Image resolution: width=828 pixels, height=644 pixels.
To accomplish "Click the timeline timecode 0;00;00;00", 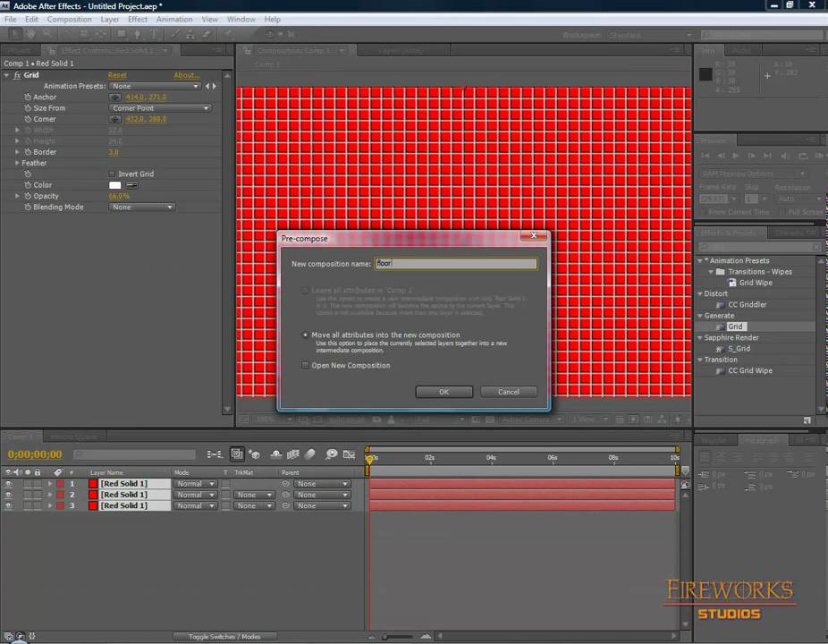I will pos(35,454).
